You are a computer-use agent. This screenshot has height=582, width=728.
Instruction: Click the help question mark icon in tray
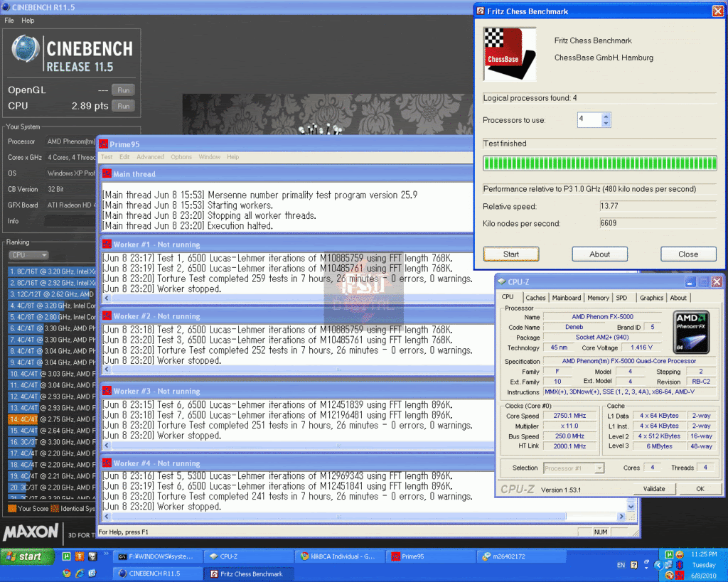coord(633,565)
